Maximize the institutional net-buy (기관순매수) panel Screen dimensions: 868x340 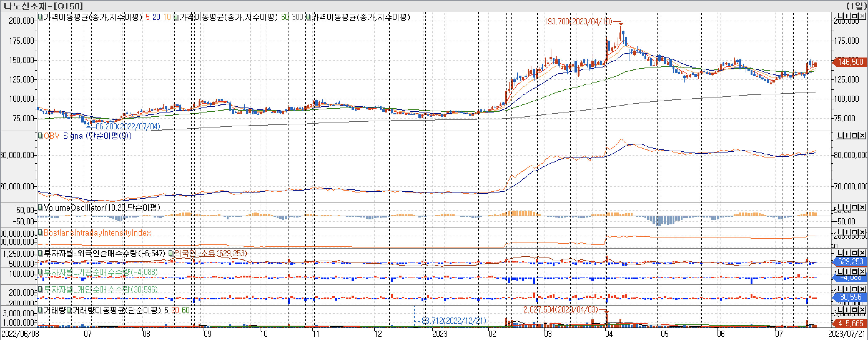point(855,272)
